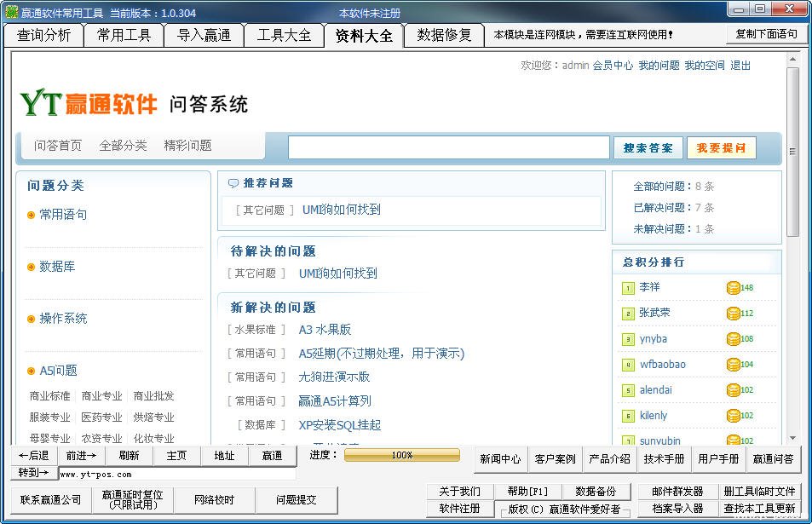Screen dimensions: 812x524
Task: Open user 李祥 in the ranking list
Action: pos(649,287)
